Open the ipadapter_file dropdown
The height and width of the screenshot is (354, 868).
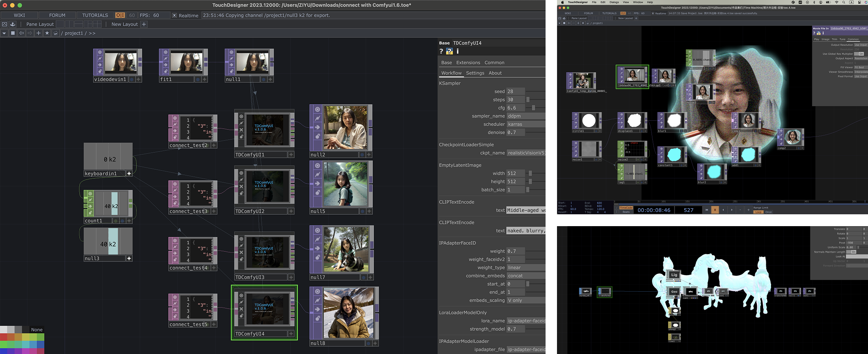coord(526,349)
